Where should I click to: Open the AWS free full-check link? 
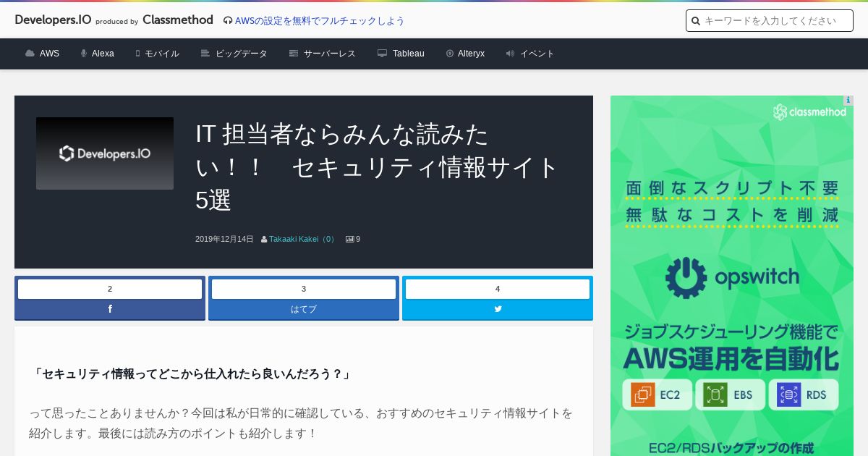[x=320, y=20]
